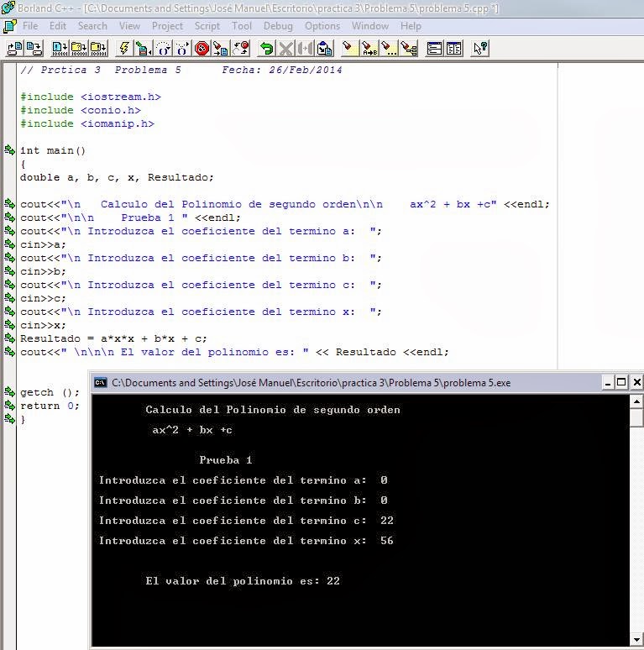The height and width of the screenshot is (650, 644).
Task: Click the gutter marker beside the Resultado = line
Action: 9,338
